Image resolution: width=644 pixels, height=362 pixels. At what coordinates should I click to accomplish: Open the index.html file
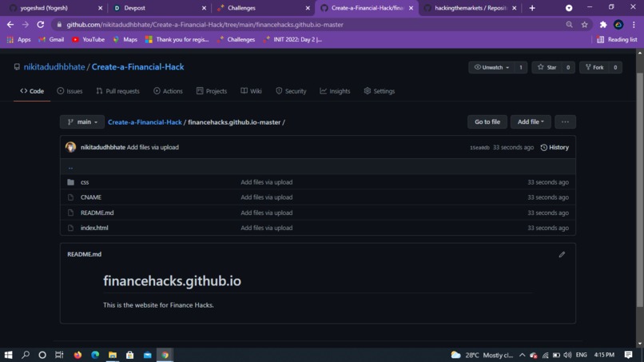(x=94, y=228)
